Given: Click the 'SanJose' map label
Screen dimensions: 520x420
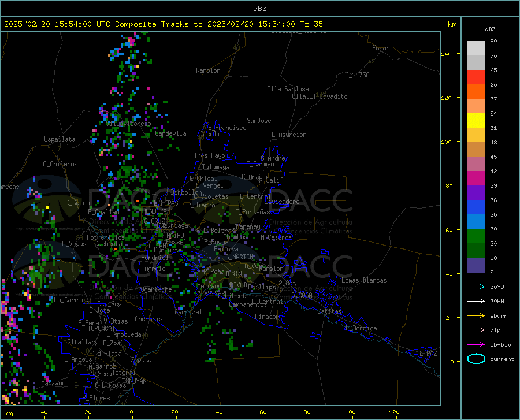Looking at the screenshot, I should click(259, 121).
